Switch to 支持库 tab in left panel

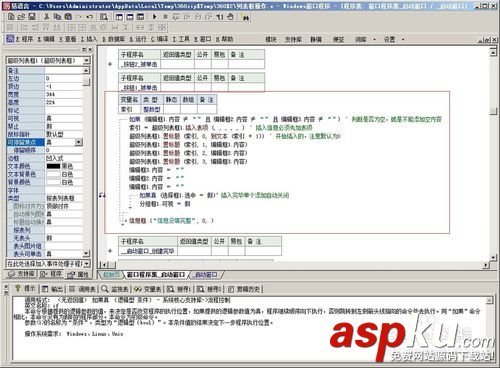(22, 274)
